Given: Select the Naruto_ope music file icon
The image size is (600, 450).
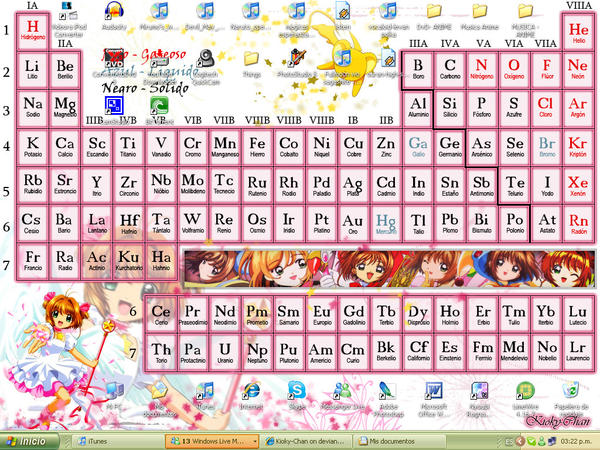Looking at the screenshot, I should pos(251,11).
